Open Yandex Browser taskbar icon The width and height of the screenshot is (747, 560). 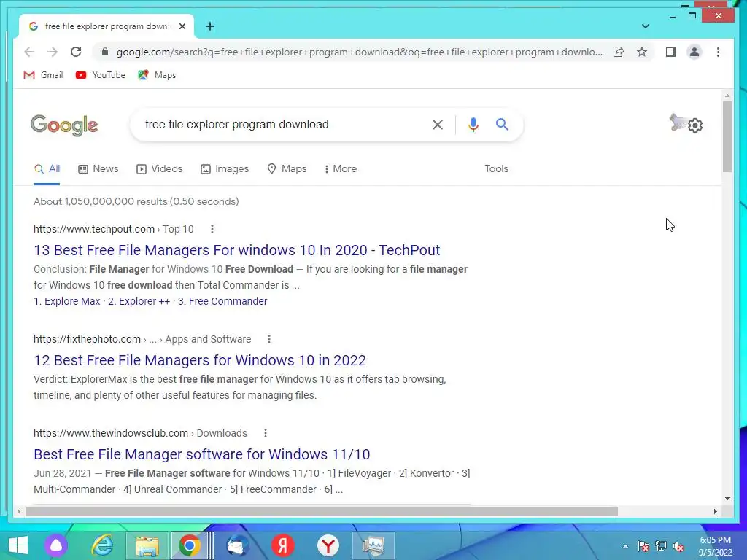pos(328,545)
